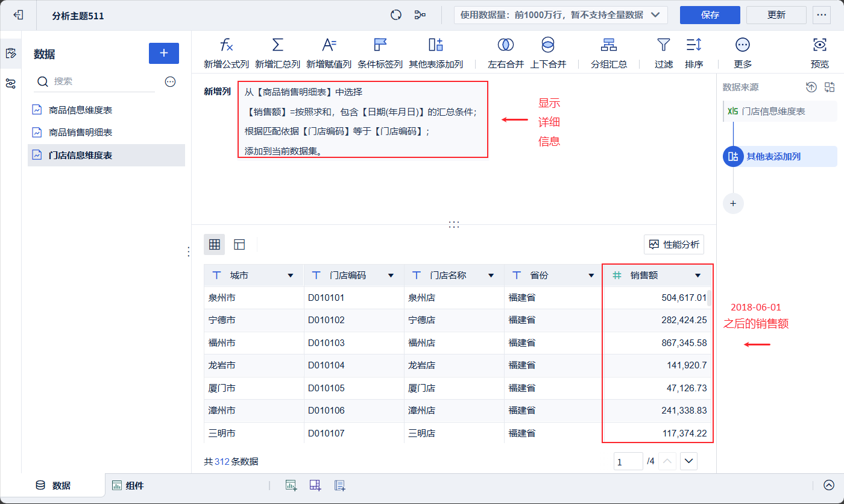
Task: Open the data panel icon in the left rail
Action: click(x=10, y=54)
